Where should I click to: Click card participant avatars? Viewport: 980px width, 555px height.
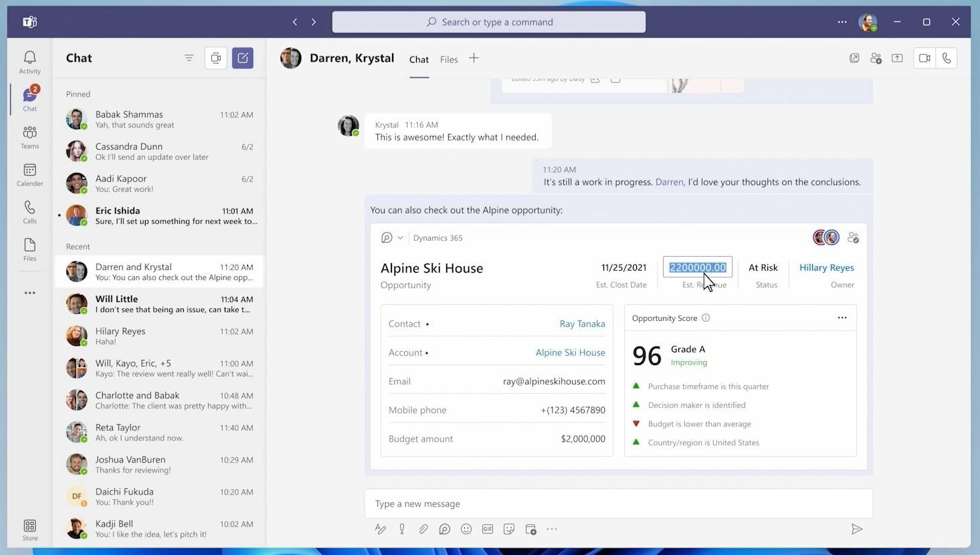[825, 237]
